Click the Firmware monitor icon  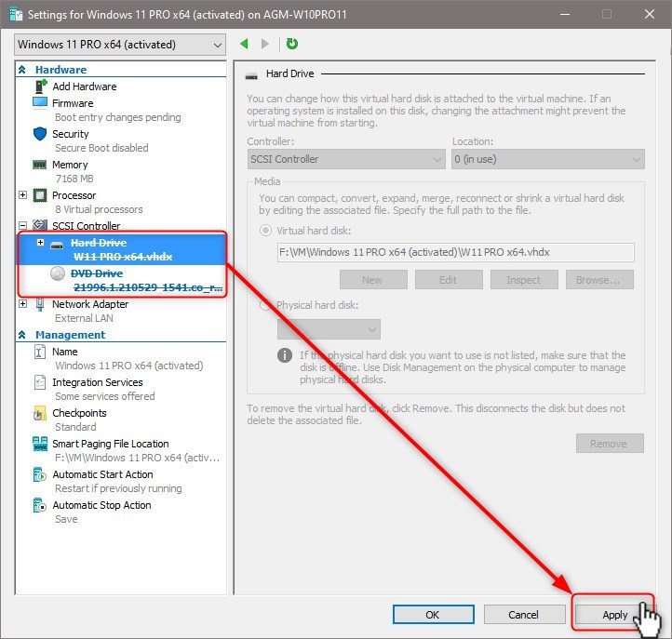[40, 103]
